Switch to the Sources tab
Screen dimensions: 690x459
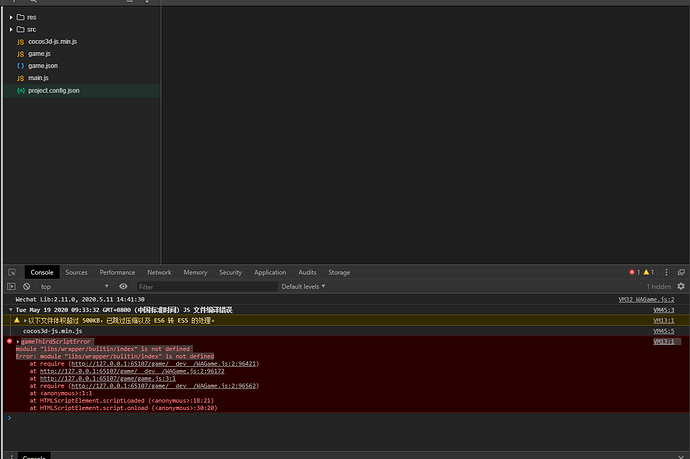pyautogui.click(x=77, y=272)
